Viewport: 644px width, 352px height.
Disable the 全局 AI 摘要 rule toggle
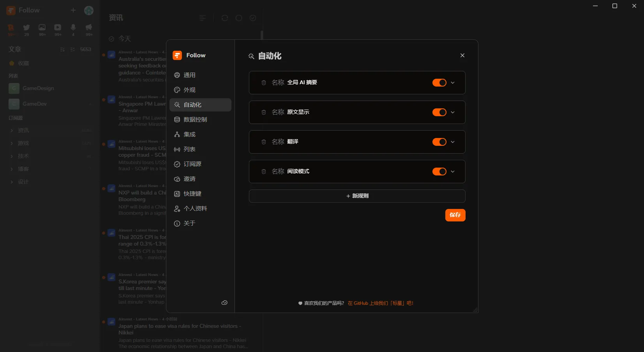tap(439, 83)
